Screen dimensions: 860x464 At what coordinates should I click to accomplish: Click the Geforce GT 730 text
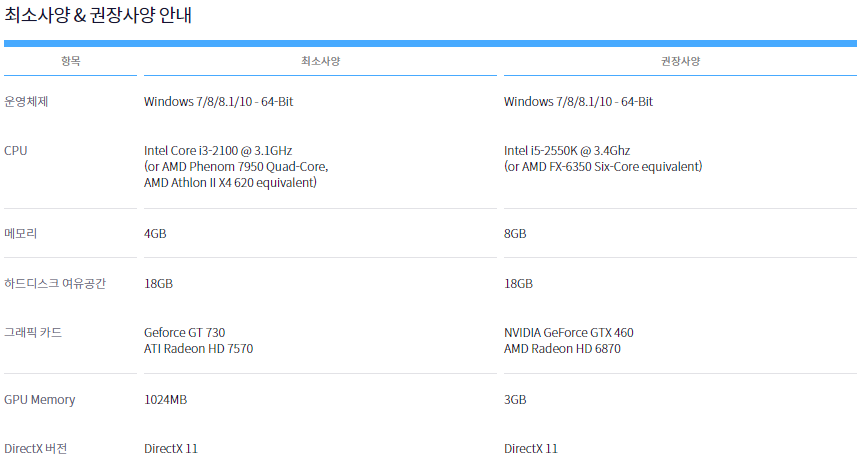[x=184, y=332]
